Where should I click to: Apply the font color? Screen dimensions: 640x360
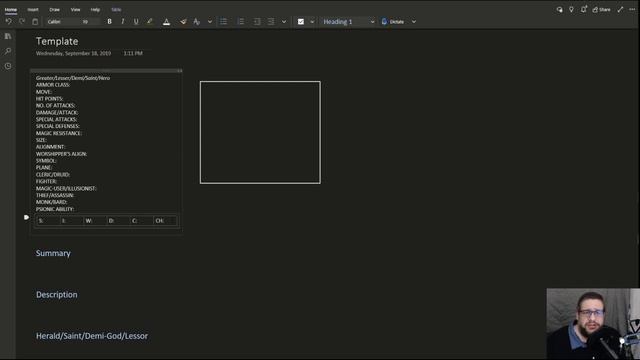tap(166, 22)
